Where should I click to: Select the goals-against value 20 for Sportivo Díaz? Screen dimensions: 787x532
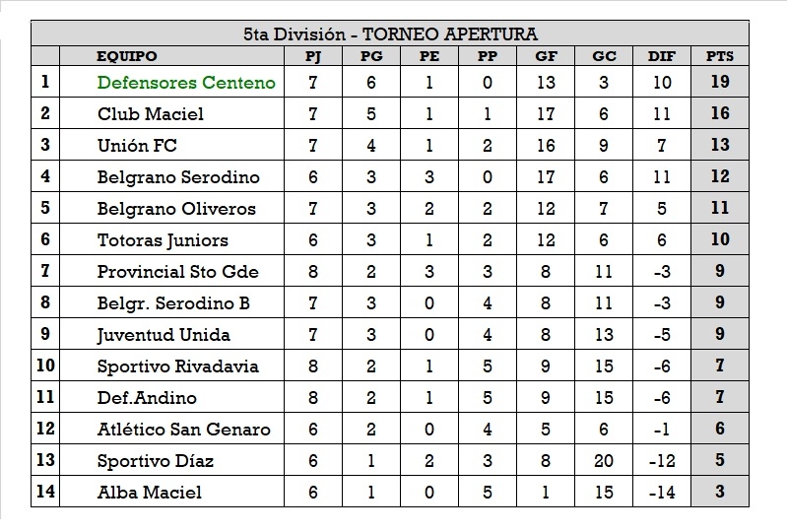tap(604, 461)
